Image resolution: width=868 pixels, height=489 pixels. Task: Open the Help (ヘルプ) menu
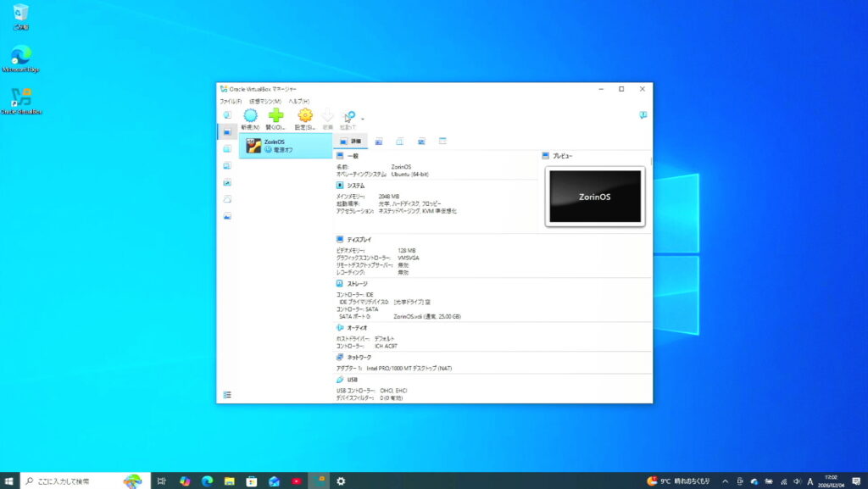(298, 101)
